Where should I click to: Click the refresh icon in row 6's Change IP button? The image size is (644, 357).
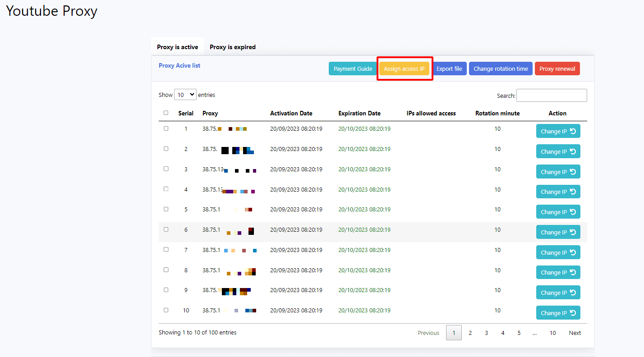click(573, 232)
